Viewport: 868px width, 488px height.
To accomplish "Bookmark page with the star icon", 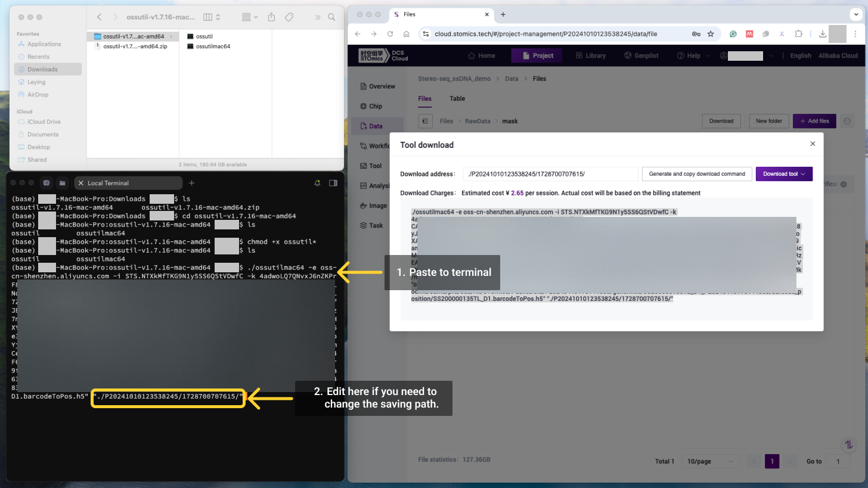I will coord(711,34).
